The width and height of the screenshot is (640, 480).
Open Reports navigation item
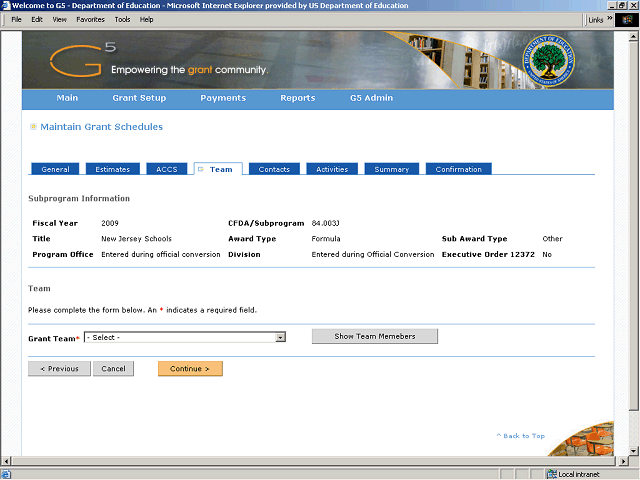[x=298, y=98]
